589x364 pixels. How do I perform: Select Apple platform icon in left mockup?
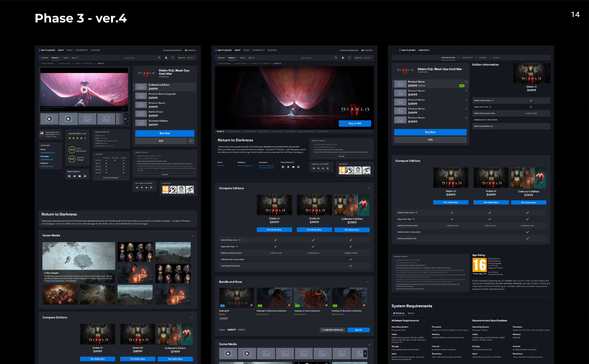pyautogui.click(x=146, y=187)
